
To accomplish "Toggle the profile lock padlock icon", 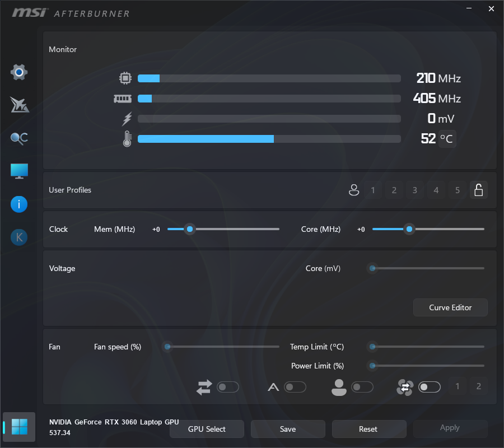I will coord(479,190).
